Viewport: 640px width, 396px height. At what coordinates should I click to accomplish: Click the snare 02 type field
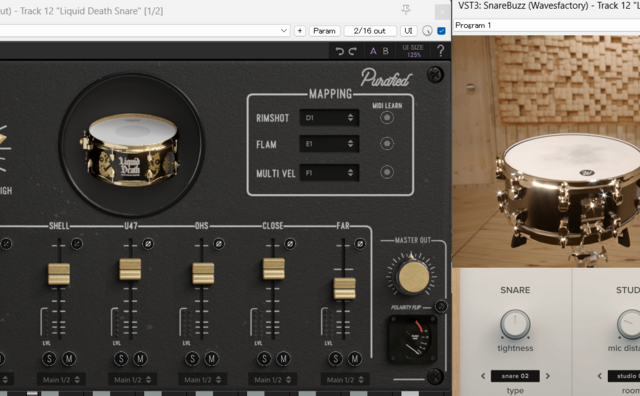(515, 376)
